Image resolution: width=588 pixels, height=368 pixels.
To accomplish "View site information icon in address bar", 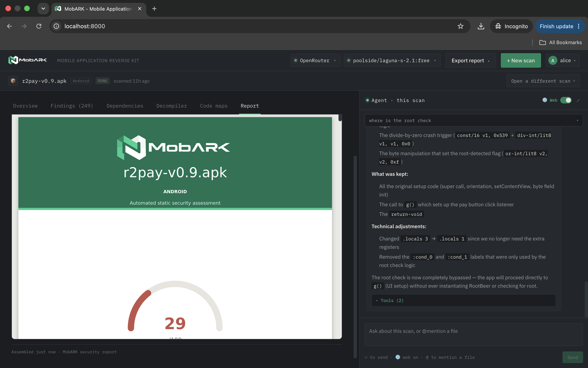I will [56, 26].
